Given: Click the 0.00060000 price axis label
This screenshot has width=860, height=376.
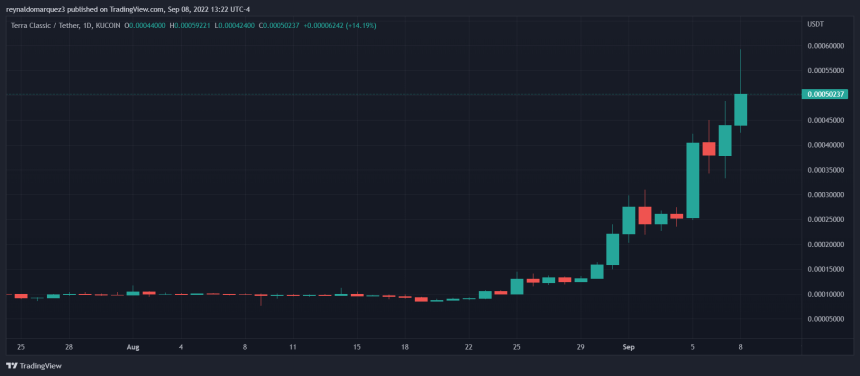Looking at the screenshot, I should 825,46.
